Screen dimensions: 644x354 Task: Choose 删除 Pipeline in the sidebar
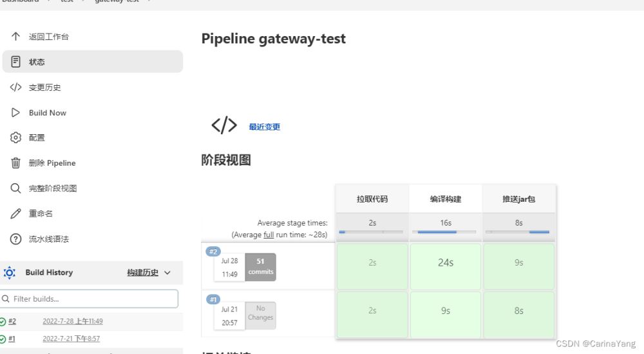pyautogui.click(x=52, y=163)
